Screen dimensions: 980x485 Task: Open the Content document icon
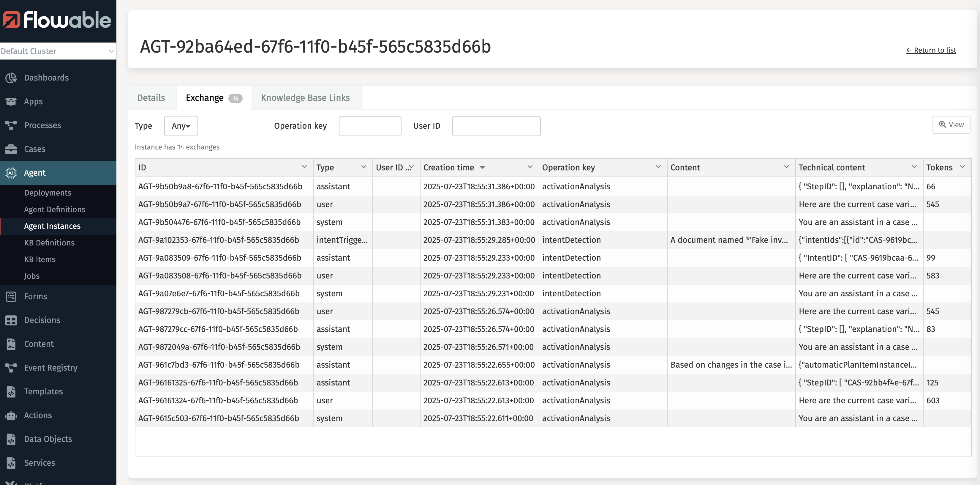(x=11, y=343)
